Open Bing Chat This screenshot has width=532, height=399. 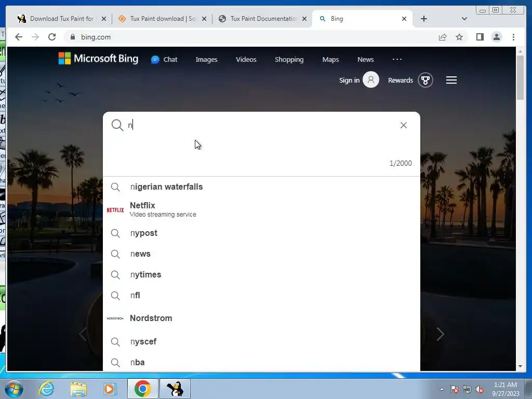click(x=164, y=59)
